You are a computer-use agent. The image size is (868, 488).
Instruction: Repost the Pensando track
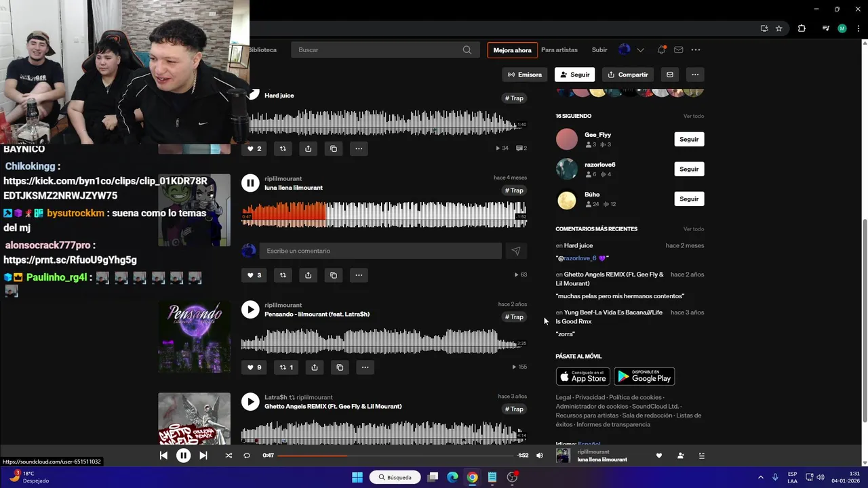[x=286, y=367]
